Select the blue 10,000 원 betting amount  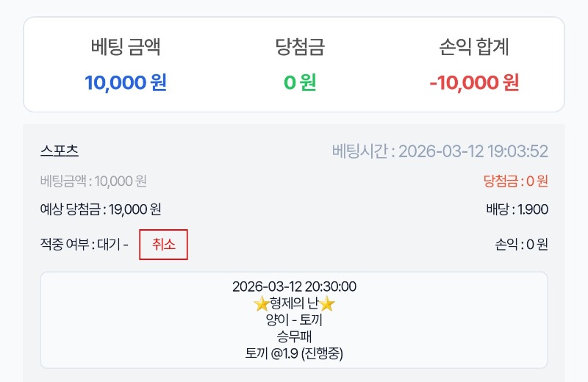click(126, 82)
